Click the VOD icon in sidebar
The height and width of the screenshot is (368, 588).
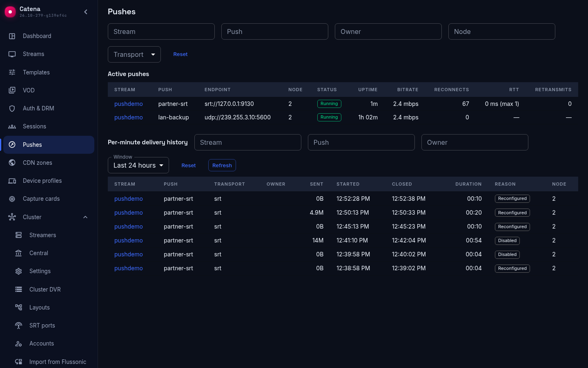point(12,90)
